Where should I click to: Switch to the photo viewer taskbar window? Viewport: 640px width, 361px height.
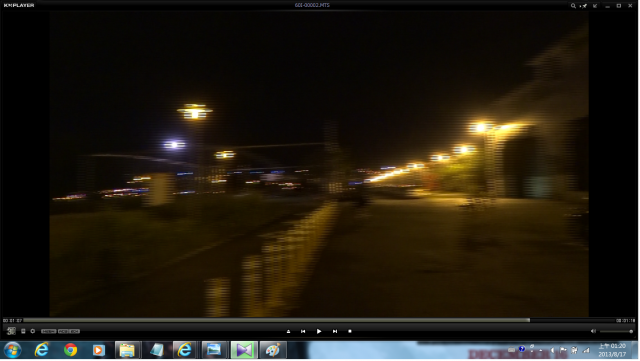214,350
